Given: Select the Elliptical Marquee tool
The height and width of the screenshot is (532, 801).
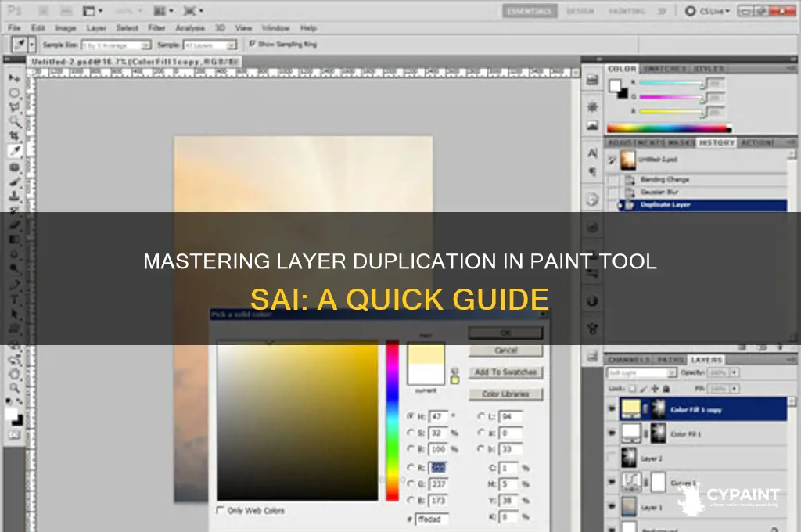Looking at the screenshot, I should coord(14,93).
